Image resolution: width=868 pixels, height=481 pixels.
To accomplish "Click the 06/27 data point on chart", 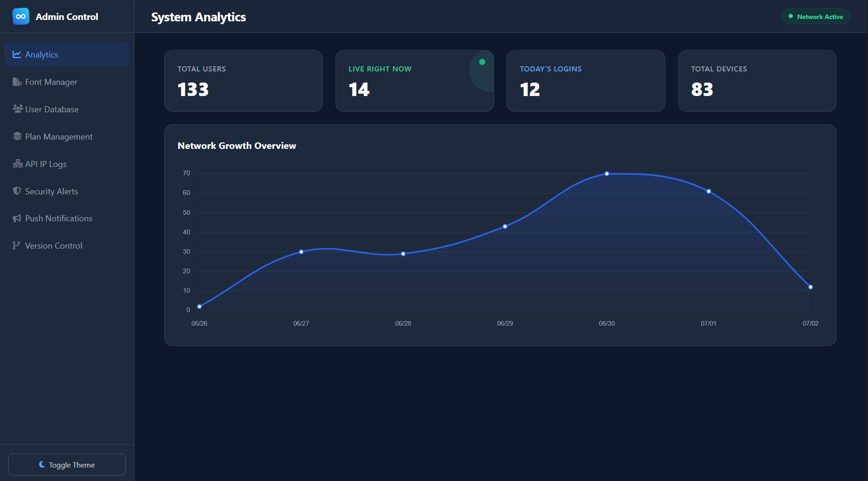I will 301,251.
